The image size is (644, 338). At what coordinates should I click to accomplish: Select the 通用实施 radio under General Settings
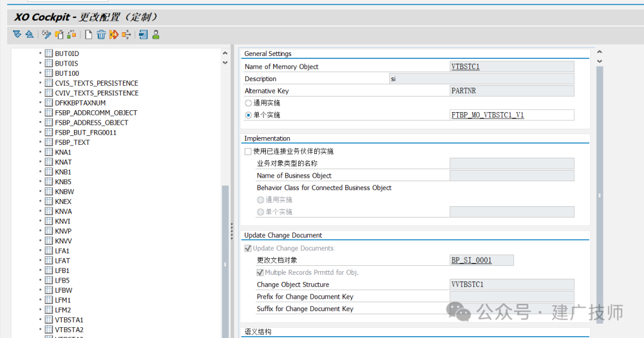[x=248, y=103]
